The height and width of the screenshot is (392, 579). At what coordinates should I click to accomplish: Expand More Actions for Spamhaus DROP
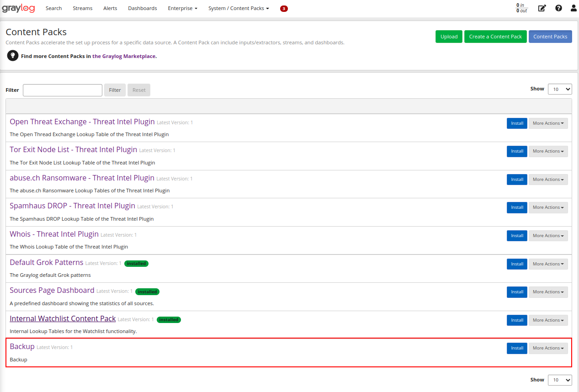(548, 207)
